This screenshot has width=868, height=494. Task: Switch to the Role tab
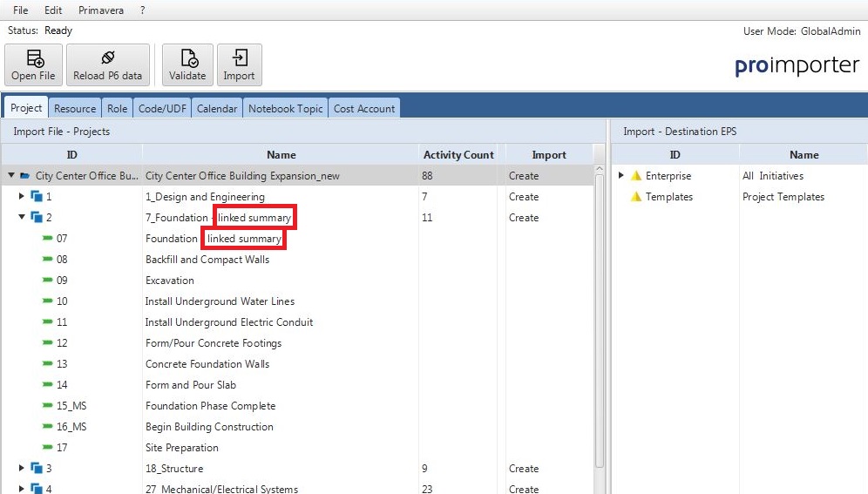click(118, 108)
